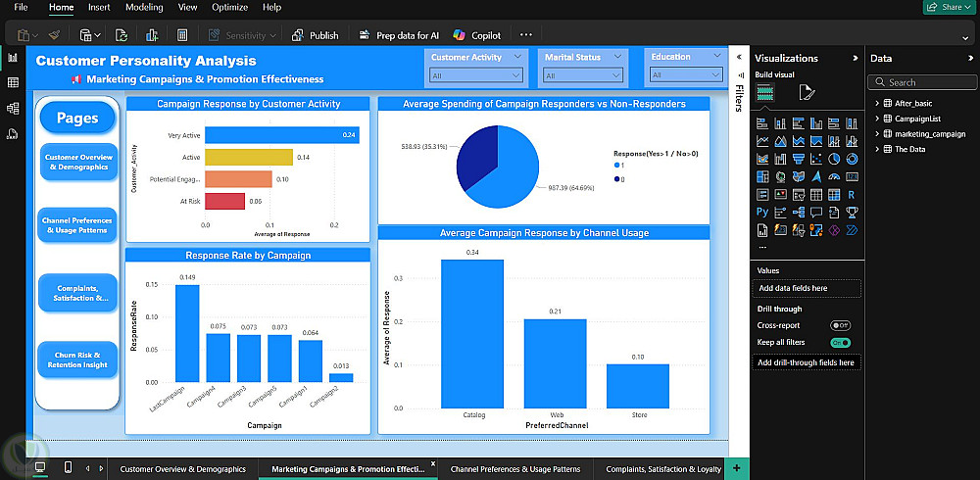This screenshot has width=980, height=480.
Task: Open the Optimize ribbon tab
Action: coord(229,8)
